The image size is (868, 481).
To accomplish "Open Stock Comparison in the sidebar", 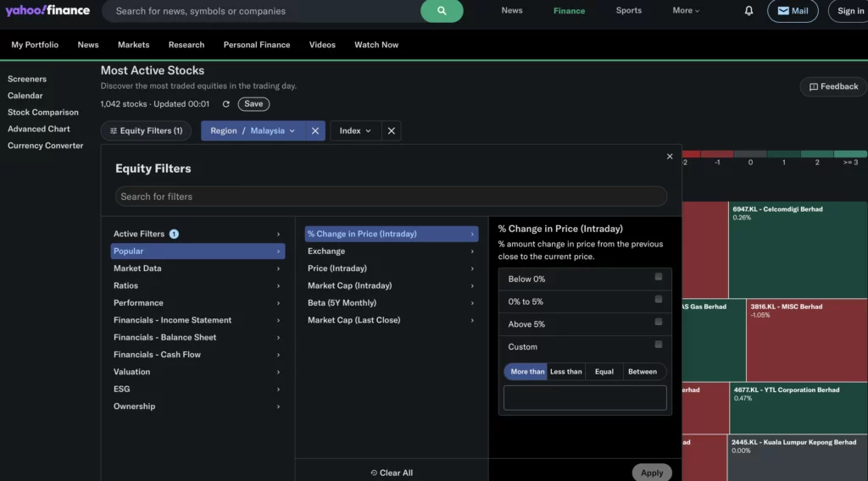I will [43, 113].
